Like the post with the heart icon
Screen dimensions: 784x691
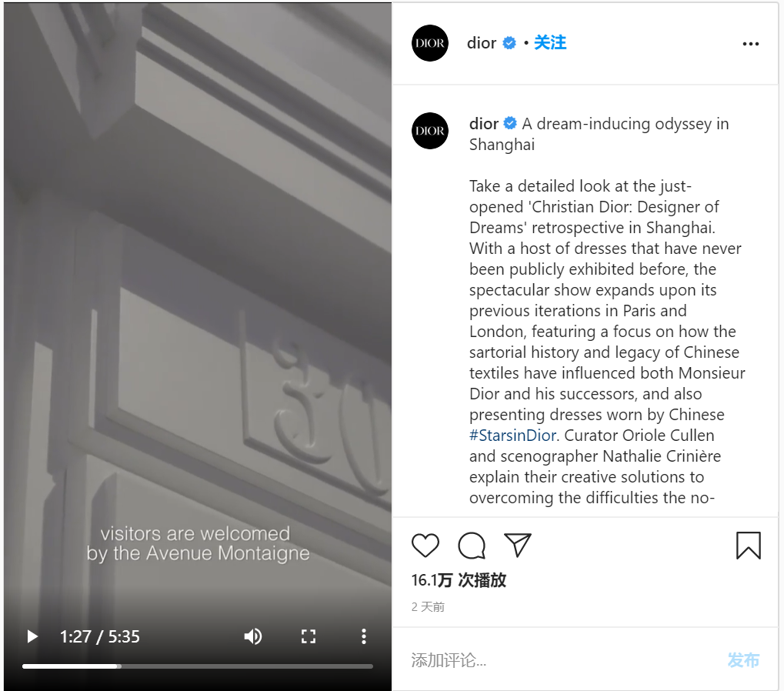425,545
